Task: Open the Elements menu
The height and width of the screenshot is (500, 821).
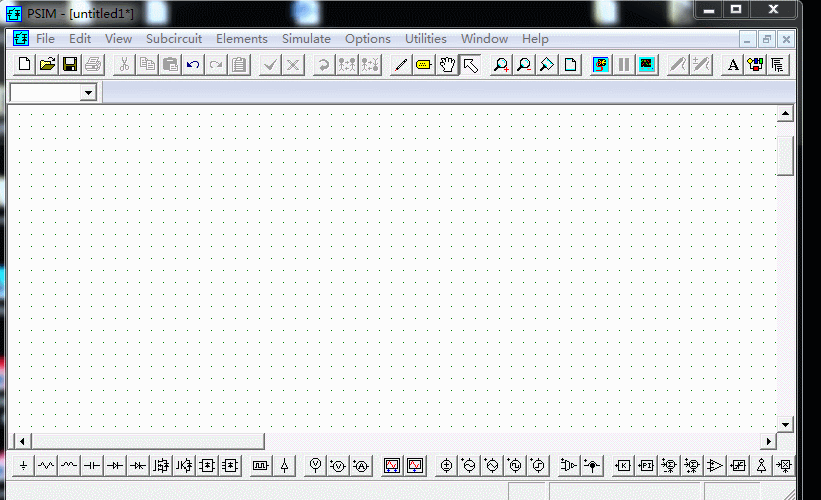Action: coord(242,39)
